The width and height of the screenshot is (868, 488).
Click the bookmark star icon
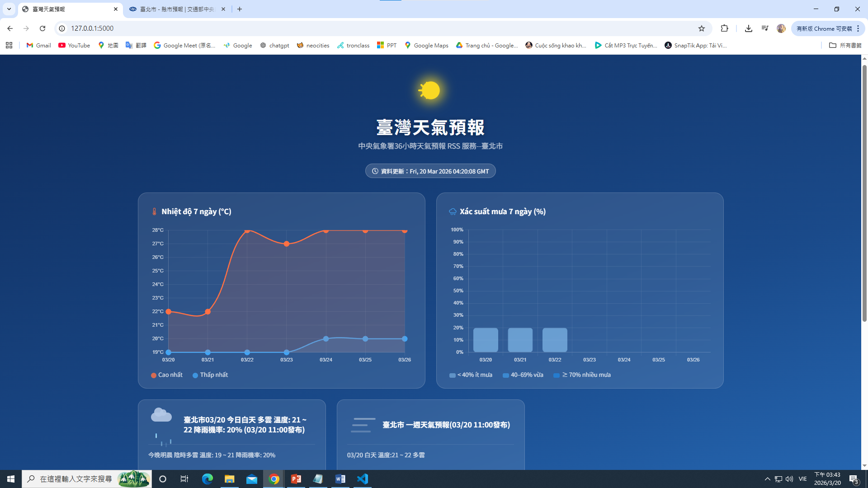(701, 28)
